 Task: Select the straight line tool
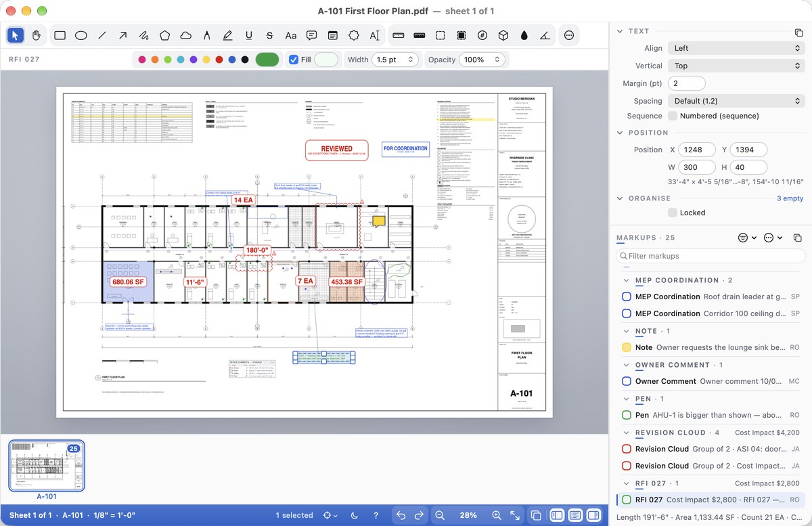coord(101,35)
